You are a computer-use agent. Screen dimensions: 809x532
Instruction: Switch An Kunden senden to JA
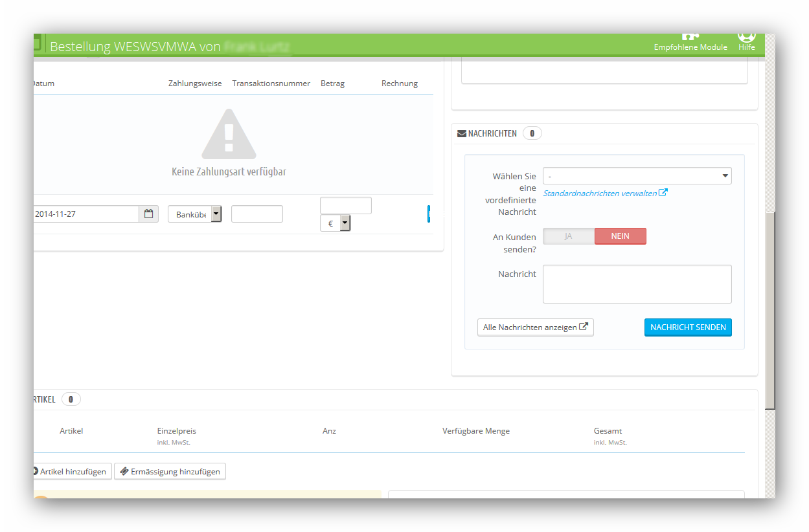click(x=569, y=236)
